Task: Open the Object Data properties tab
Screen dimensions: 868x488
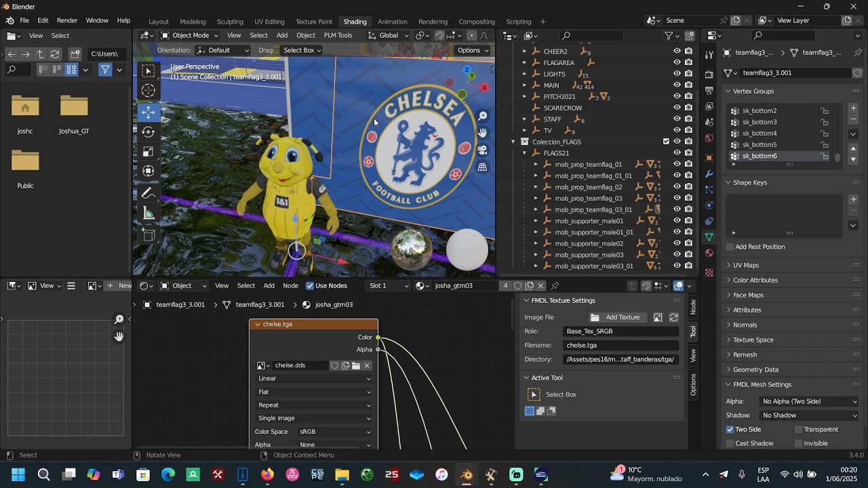Action: tap(709, 237)
